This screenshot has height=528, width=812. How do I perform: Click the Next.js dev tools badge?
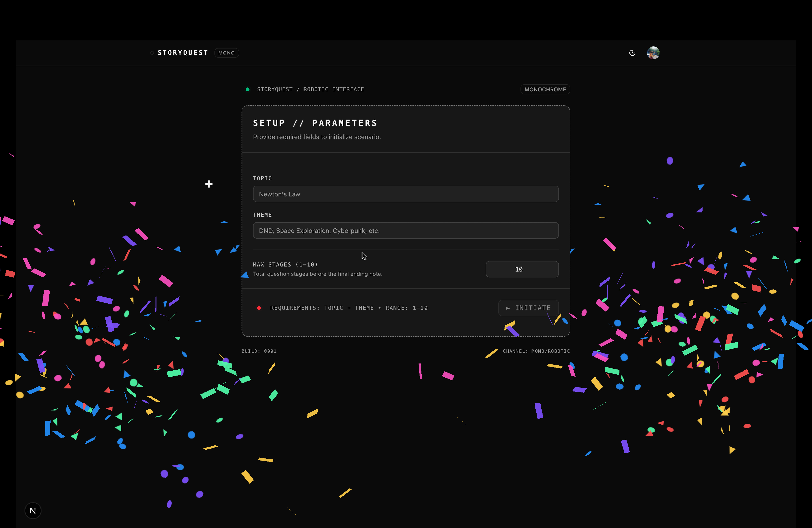pyautogui.click(x=33, y=510)
